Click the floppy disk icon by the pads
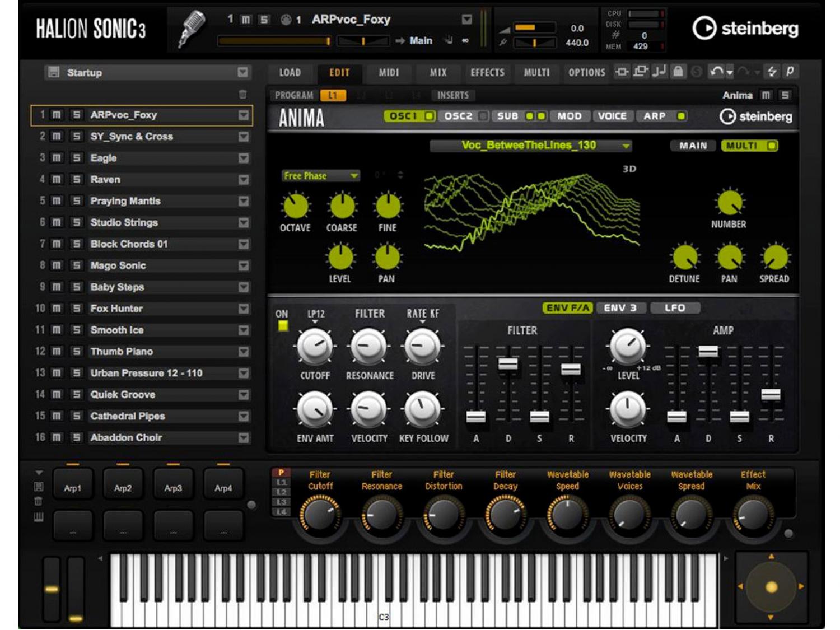 [39, 487]
